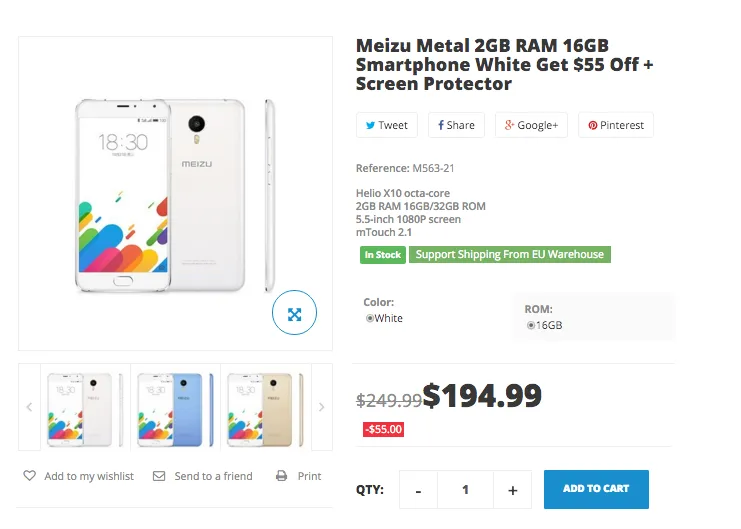
Task: Click the zoom expand image icon
Action: 294,313
